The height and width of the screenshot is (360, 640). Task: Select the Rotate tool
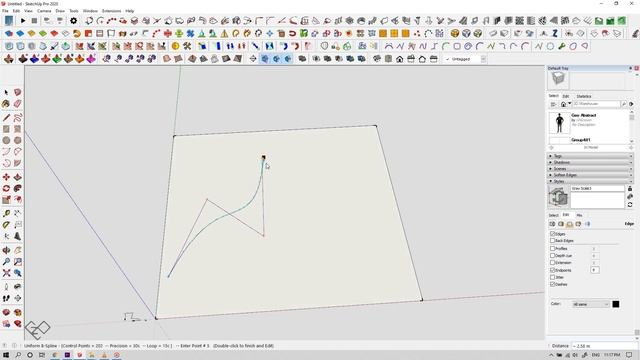point(6,189)
